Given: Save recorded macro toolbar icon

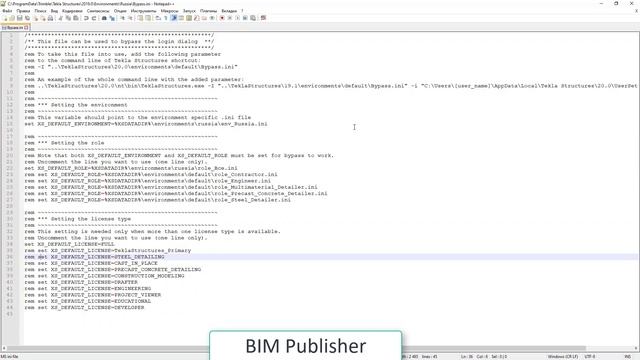Looking at the screenshot, I should [x=252, y=18].
